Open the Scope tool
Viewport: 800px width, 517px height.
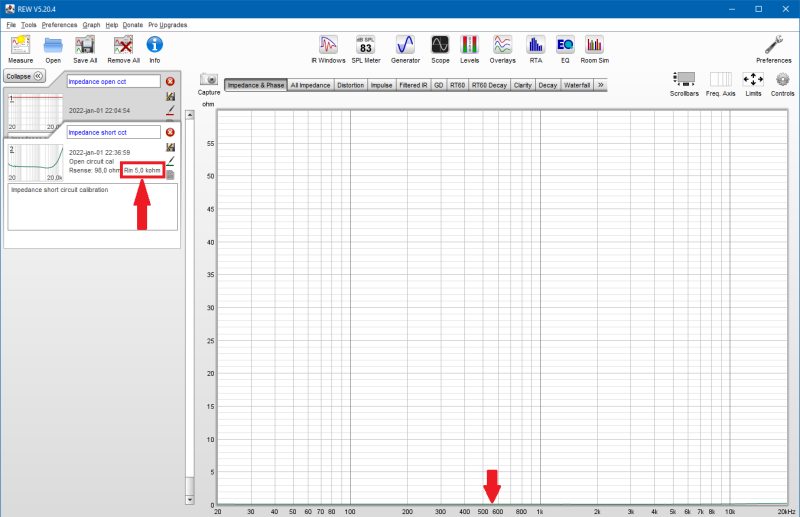[440, 50]
